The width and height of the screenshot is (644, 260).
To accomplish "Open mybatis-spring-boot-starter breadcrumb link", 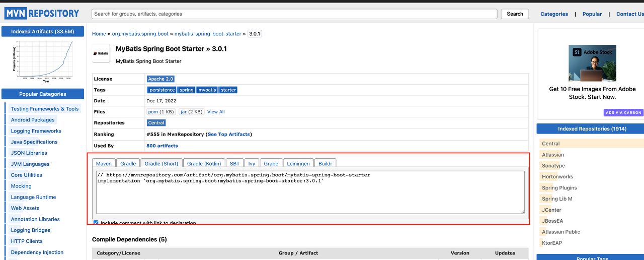I will point(208,34).
